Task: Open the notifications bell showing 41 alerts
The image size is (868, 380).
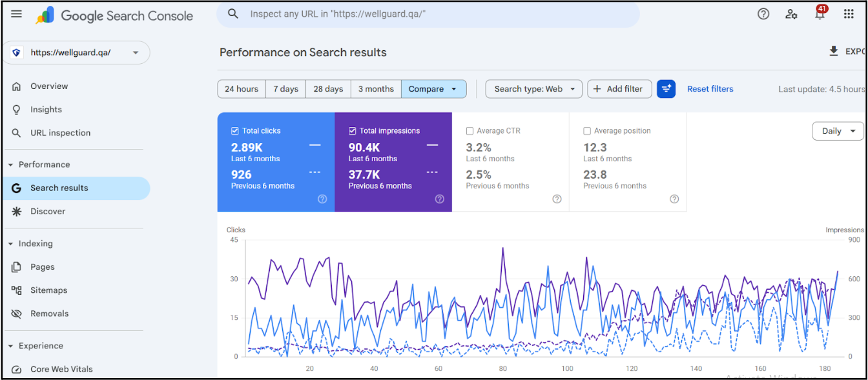Action: [820, 14]
